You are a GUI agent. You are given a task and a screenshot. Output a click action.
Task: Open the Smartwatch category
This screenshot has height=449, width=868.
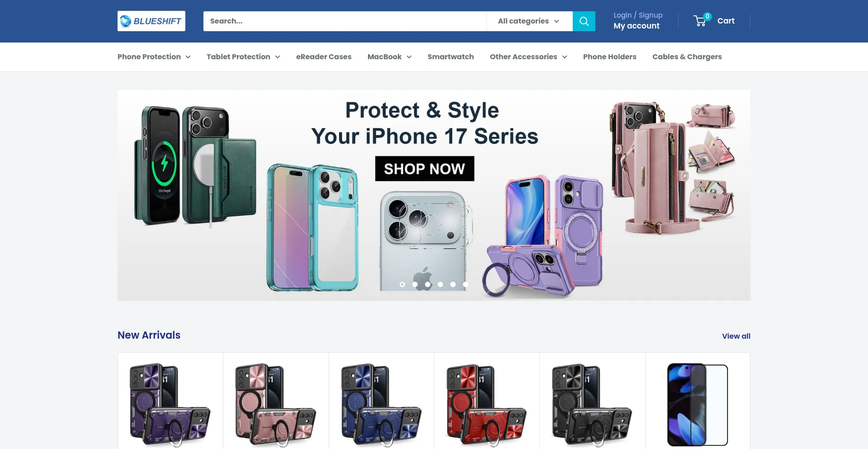coord(451,57)
